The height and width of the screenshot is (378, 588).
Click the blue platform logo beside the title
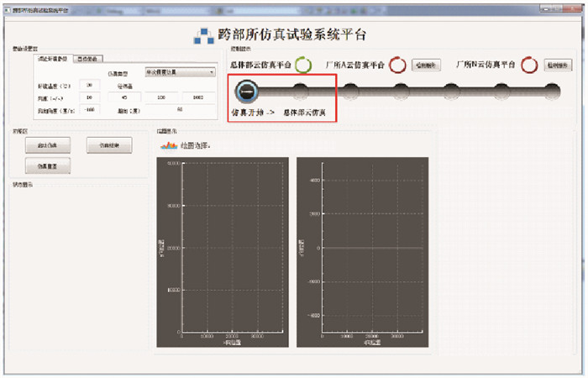pyautogui.click(x=204, y=36)
